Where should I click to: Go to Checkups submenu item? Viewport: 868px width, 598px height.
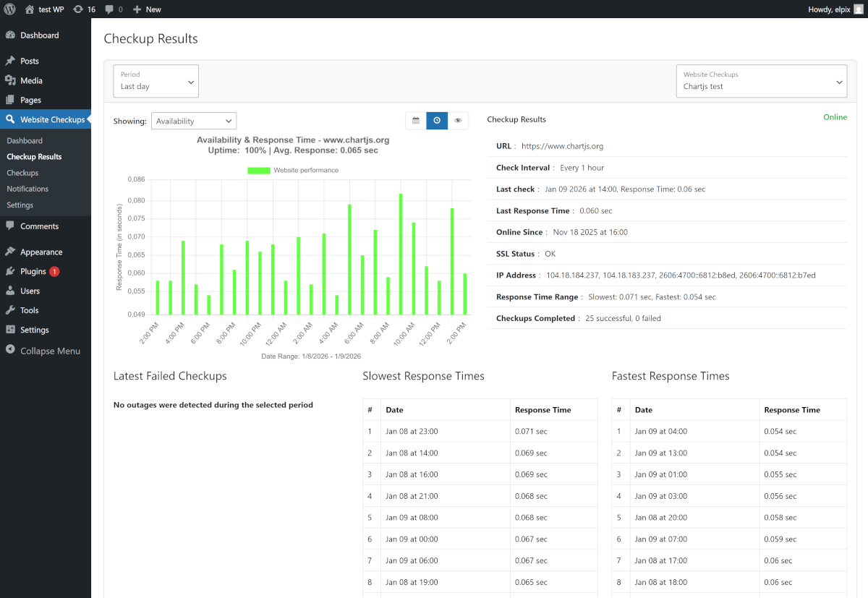coord(22,173)
